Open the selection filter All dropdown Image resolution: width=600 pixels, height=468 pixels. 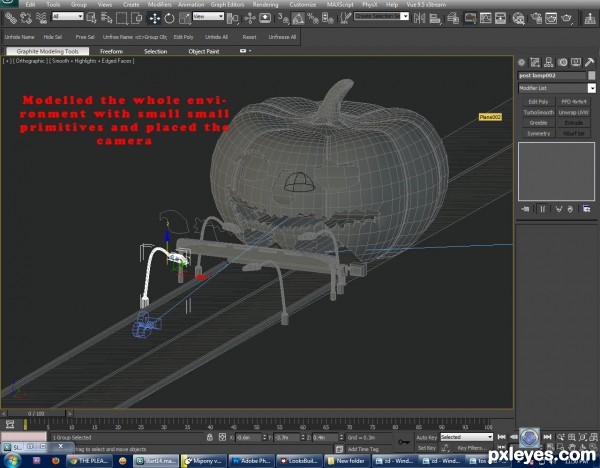point(67,16)
